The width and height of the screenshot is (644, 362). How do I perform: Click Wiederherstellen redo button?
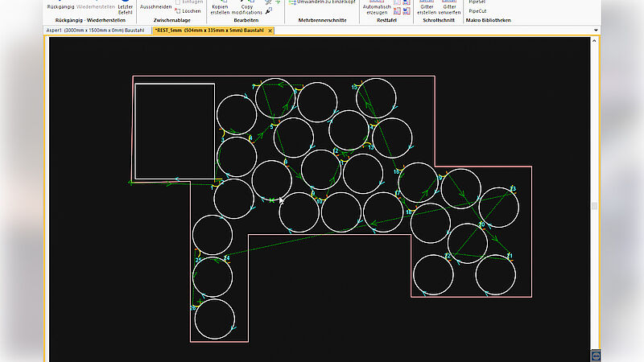[x=96, y=6]
